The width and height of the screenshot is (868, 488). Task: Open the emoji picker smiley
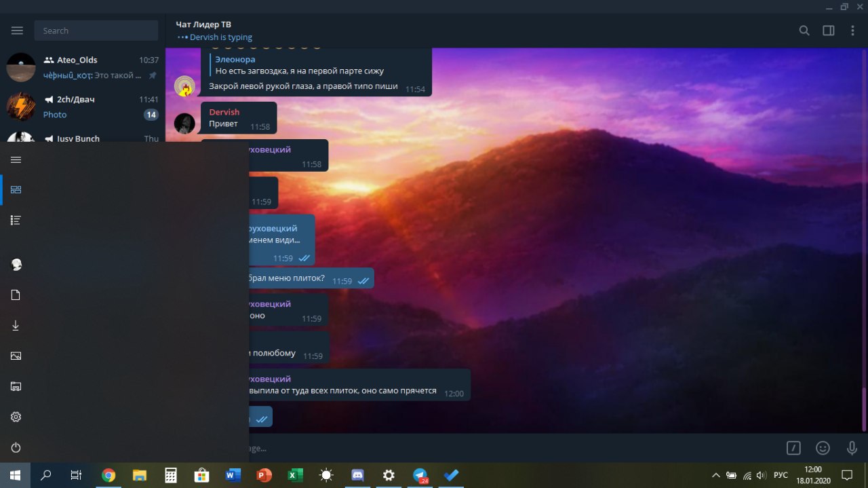point(823,448)
